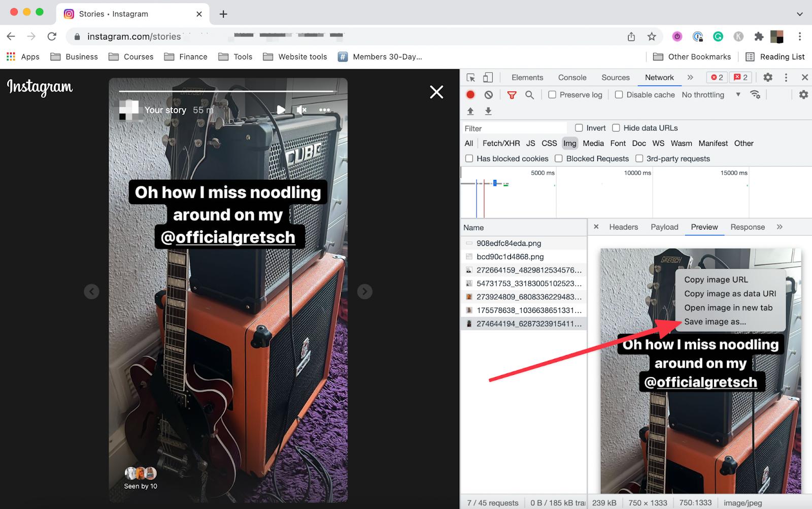Open DevTools three-dot customize menu
The height and width of the screenshot is (509, 812).
tap(786, 77)
